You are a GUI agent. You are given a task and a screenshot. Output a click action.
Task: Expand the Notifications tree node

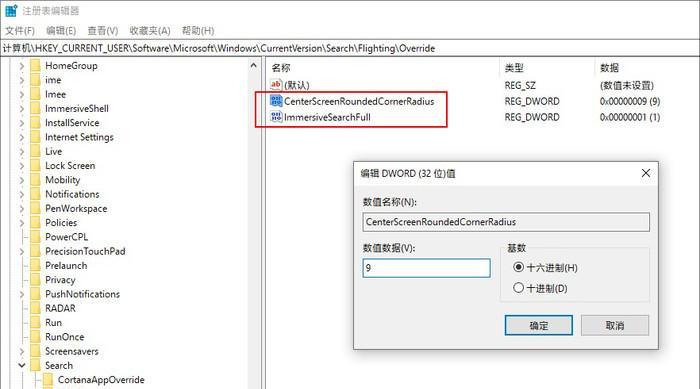coord(21,195)
